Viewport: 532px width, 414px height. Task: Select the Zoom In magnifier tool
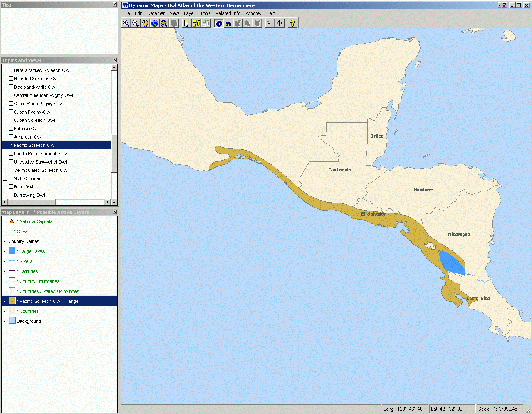126,23
